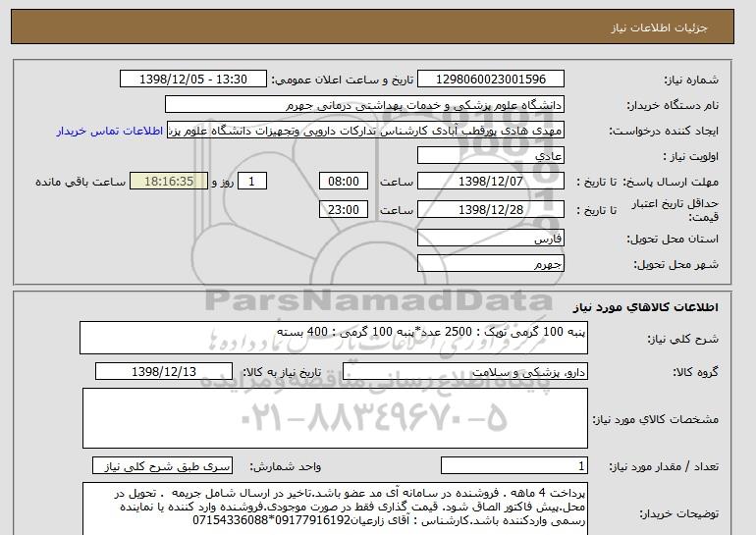Viewport: 756px width, 535px height.
Task: Click label مهلت ارسال پاسخ
Action: click(672, 183)
